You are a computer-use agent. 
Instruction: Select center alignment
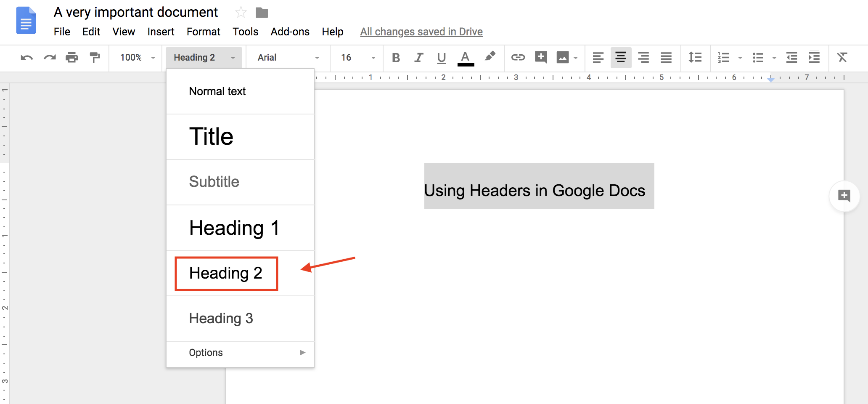pos(621,57)
